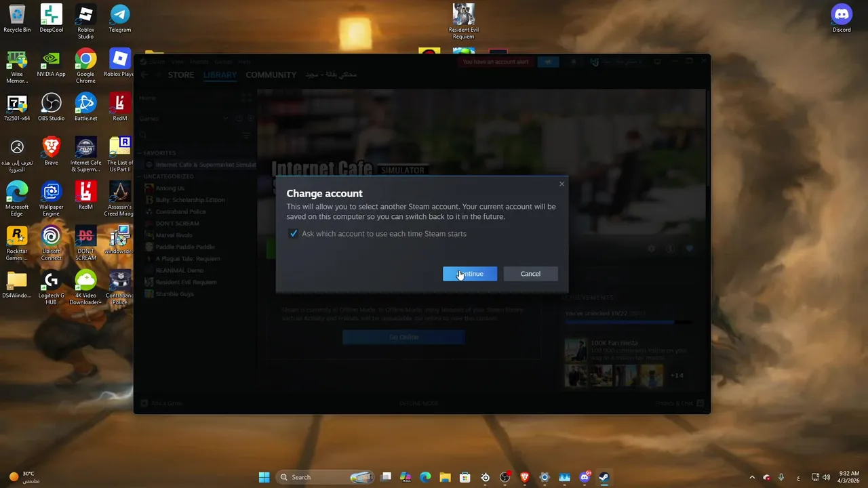Open Task View on the taskbar
The image size is (868, 488).
point(387,477)
